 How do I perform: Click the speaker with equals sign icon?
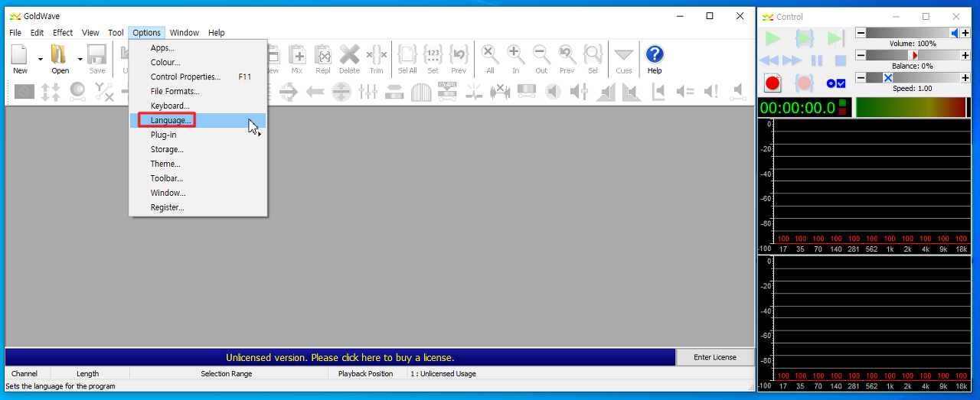pos(684,92)
